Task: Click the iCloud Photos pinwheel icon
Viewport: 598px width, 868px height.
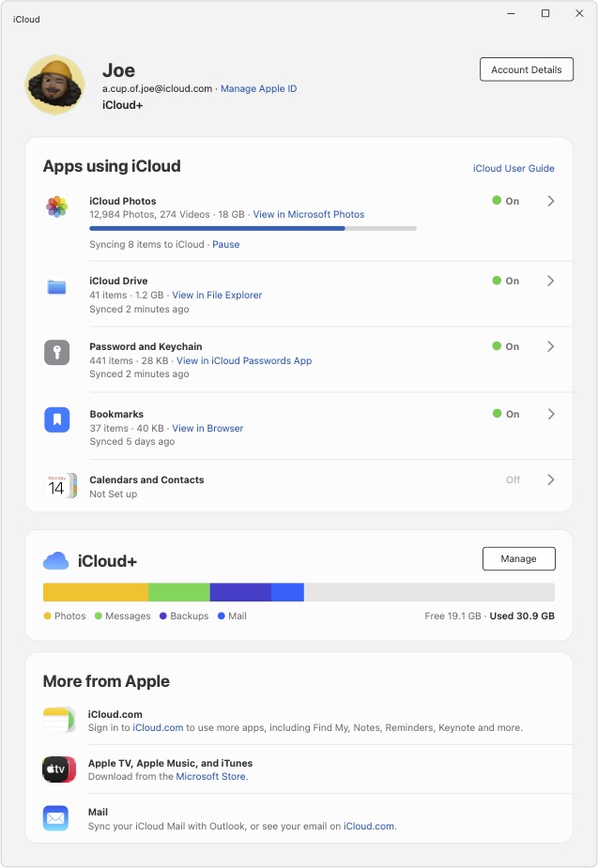Action: pyautogui.click(x=57, y=206)
